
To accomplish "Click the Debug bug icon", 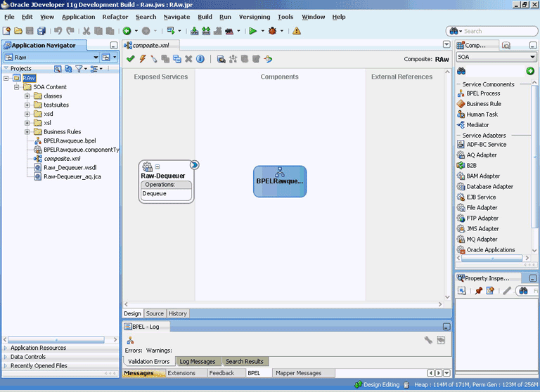I will coord(272,31).
